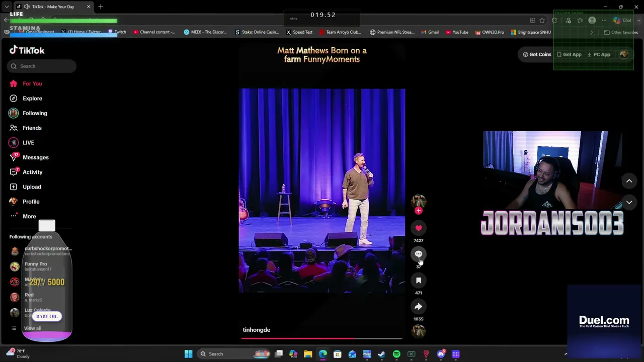Image resolution: width=644 pixels, height=362 pixels.
Task: Bookmark the video to favorites
Action: click(x=419, y=281)
